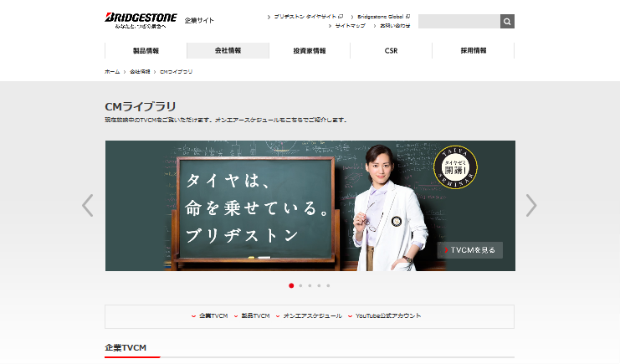Show previous slide with left arrow
The image size is (620, 364).
(88, 205)
